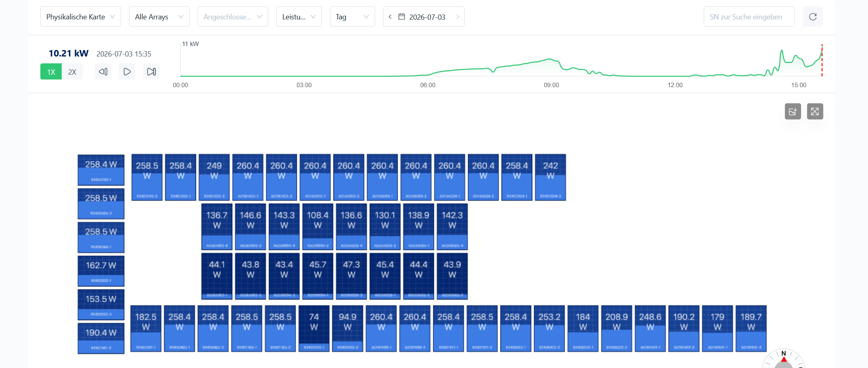868x368 pixels.
Task: Select the 190.4 W panel
Action: pos(101,338)
